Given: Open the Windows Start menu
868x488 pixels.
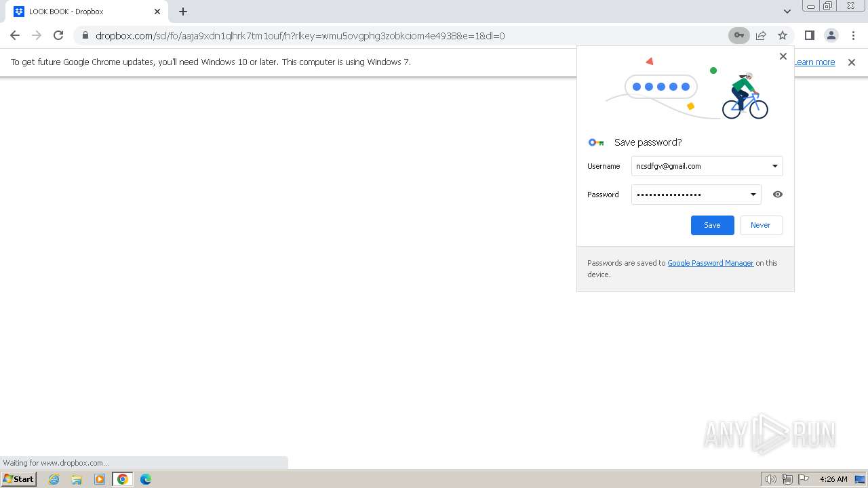Looking at the screenshot, I should (19, 479).
